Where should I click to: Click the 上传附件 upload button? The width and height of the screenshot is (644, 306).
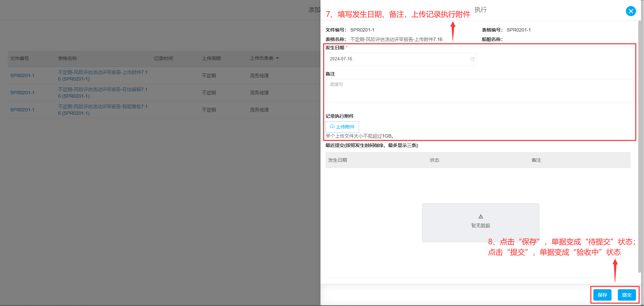342,127
